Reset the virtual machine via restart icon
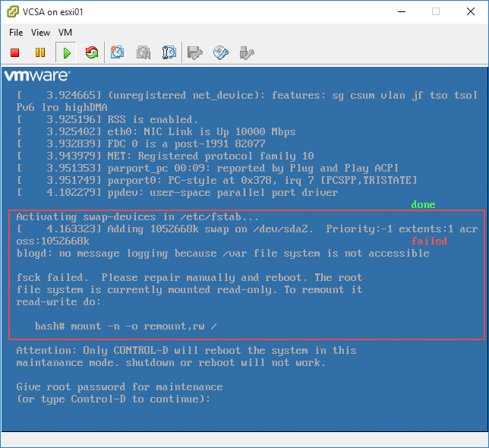This screenshot has width=489, height=448. point(92,52)
